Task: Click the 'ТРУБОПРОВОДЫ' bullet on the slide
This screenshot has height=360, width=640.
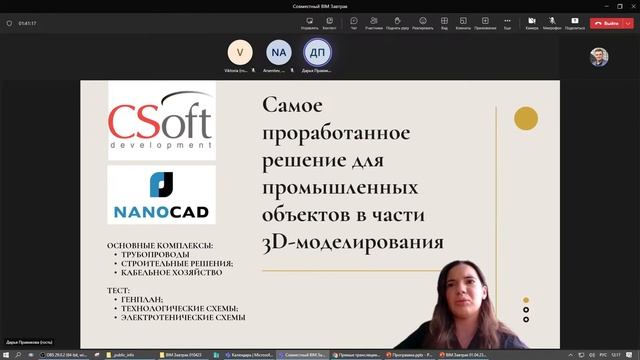Action: tap(155, 255)
